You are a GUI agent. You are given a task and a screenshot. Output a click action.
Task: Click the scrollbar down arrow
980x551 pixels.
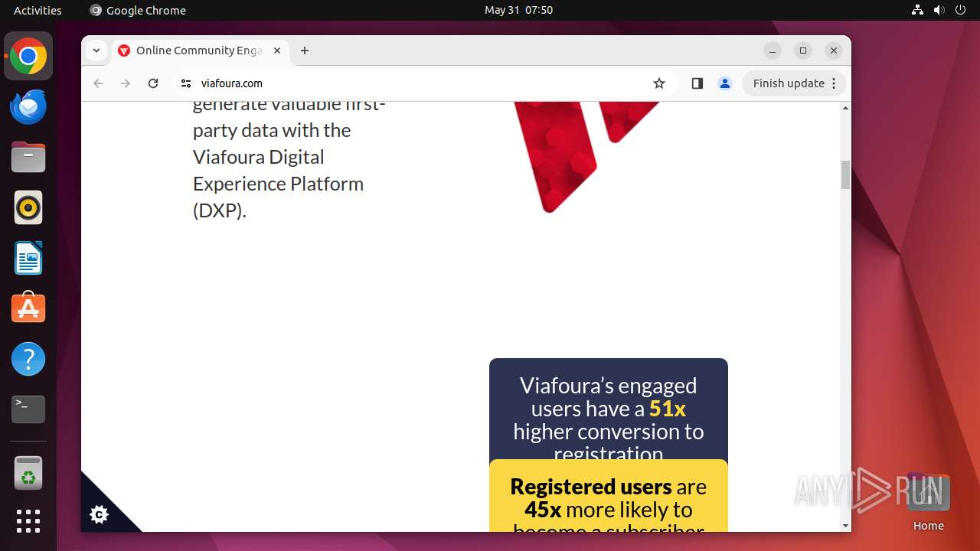click(845, 526)
